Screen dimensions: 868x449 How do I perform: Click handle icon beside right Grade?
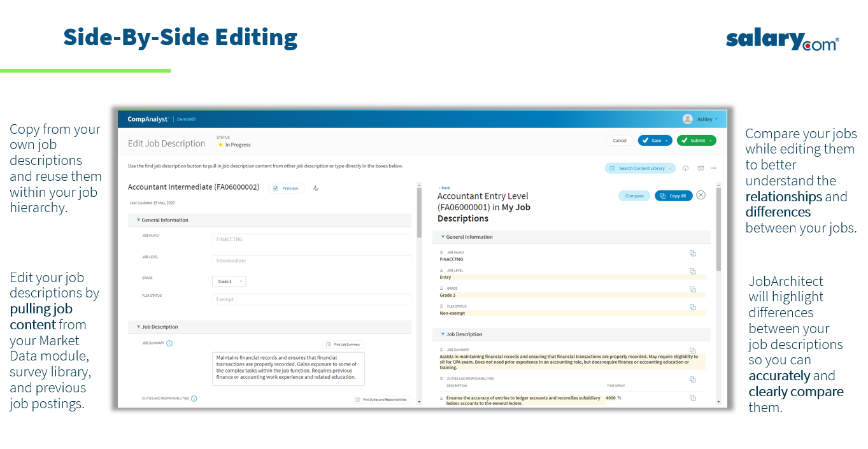[441, 289]
